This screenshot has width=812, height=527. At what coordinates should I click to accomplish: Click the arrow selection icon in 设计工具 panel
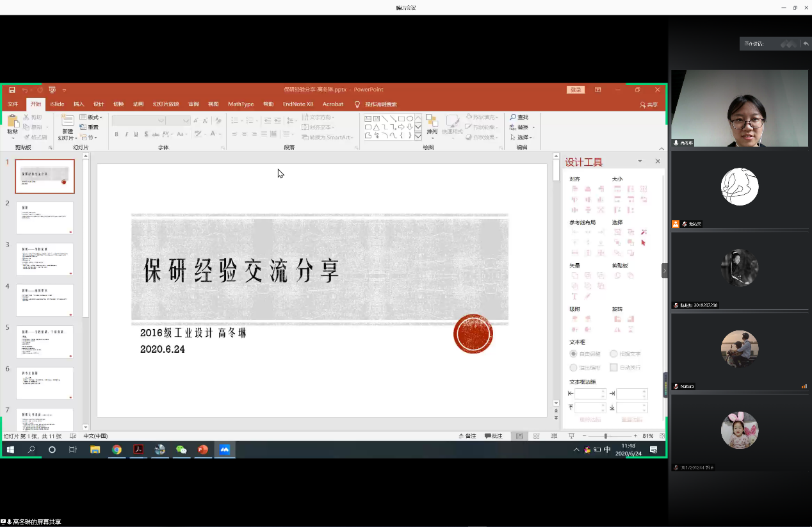[642, 243]
